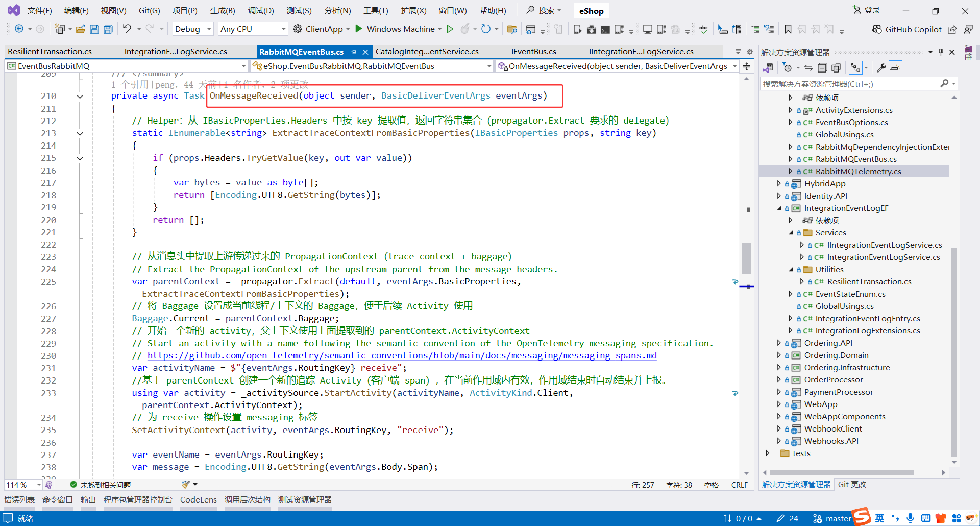Click the IME keyboard tray icon
Image resolution: width=980 pixels, height=526 pixels.
[926, 518]
